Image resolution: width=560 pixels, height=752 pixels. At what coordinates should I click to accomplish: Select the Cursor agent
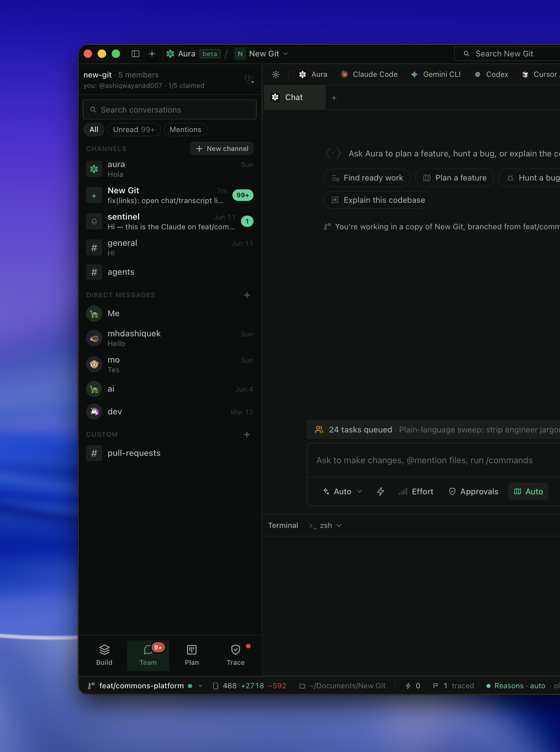(540, 74)
